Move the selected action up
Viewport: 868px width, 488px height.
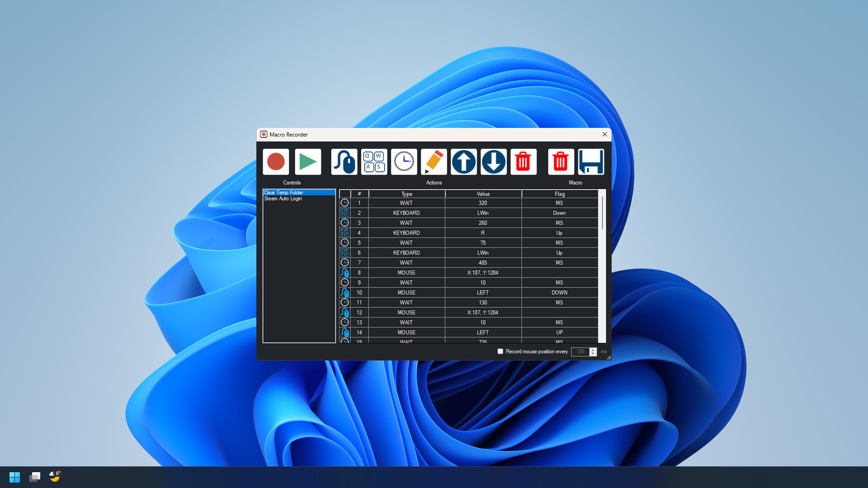[x=464, y=161]
